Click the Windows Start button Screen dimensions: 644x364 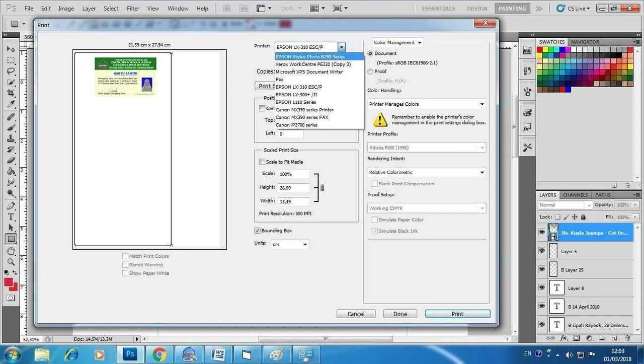tap(13, 354)
